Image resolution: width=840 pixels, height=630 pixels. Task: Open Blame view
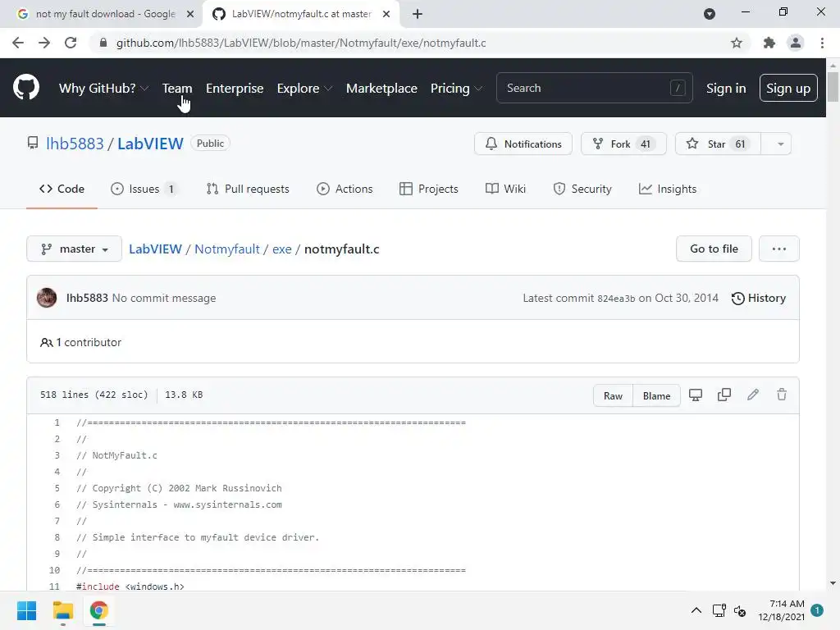pyautogui.click(x=656, y=396)
